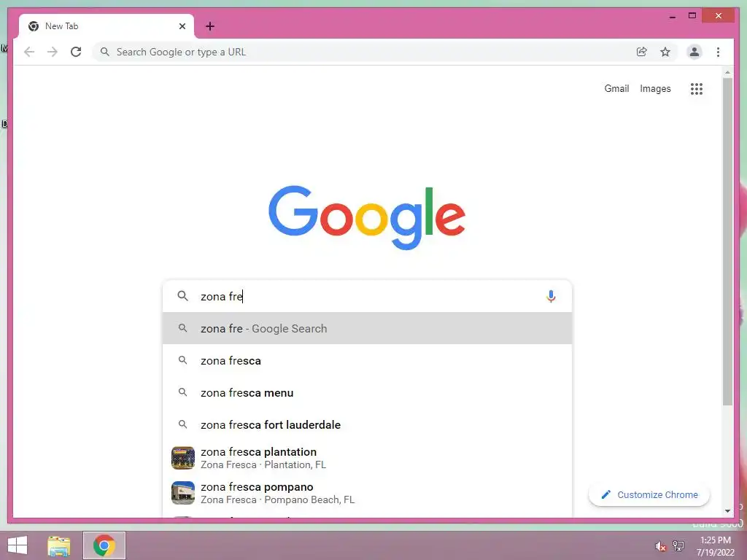This screenshot has height=560, width=747.
Task: Choose the zona fresca suggestion
Action: point(367,360)
